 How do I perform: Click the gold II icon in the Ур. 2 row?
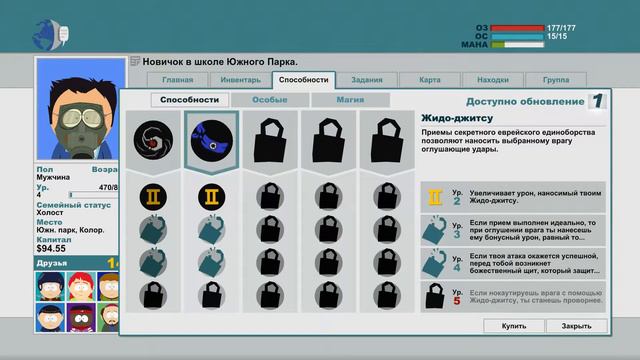[435, 197]
